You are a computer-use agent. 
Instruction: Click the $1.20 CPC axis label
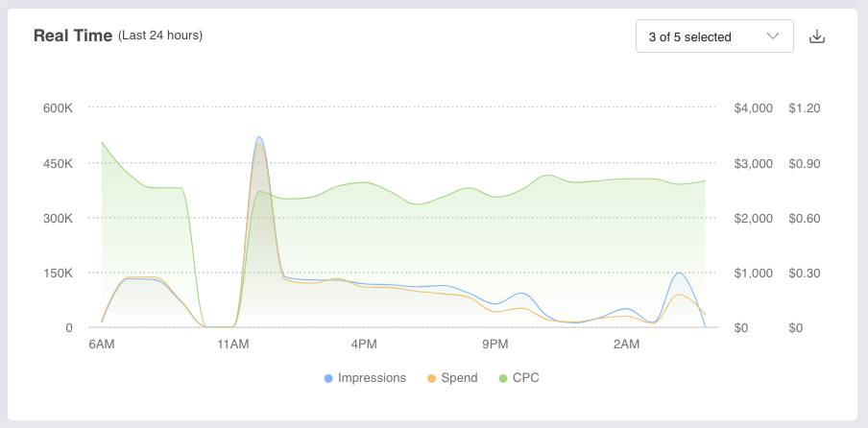[804, 108]
